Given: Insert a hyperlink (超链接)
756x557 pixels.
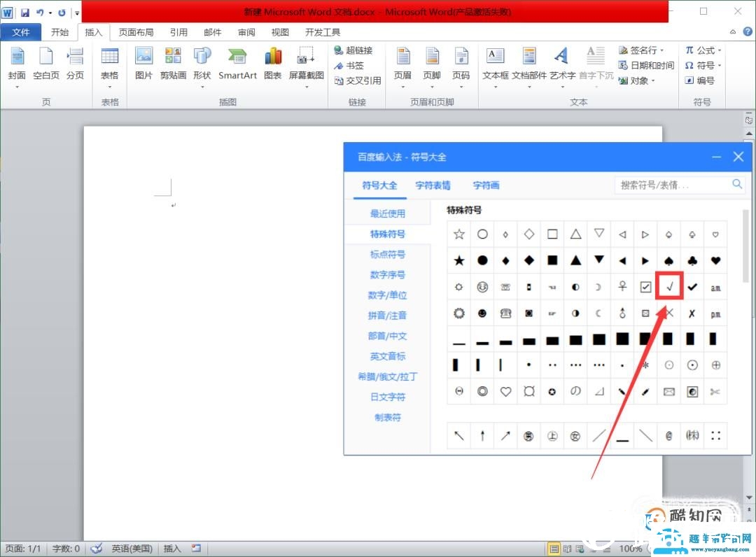Looking at the screenshot, I should pyautogui.click(x=353, y=50).
